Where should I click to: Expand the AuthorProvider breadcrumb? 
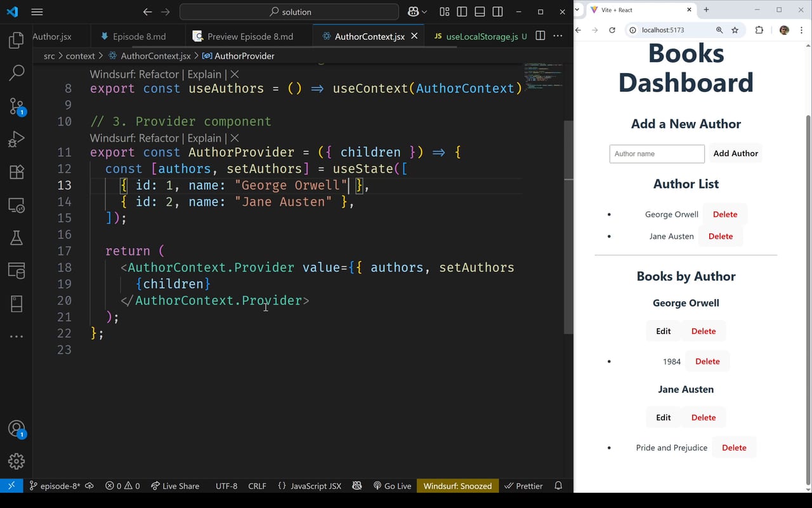coord(239,56)
